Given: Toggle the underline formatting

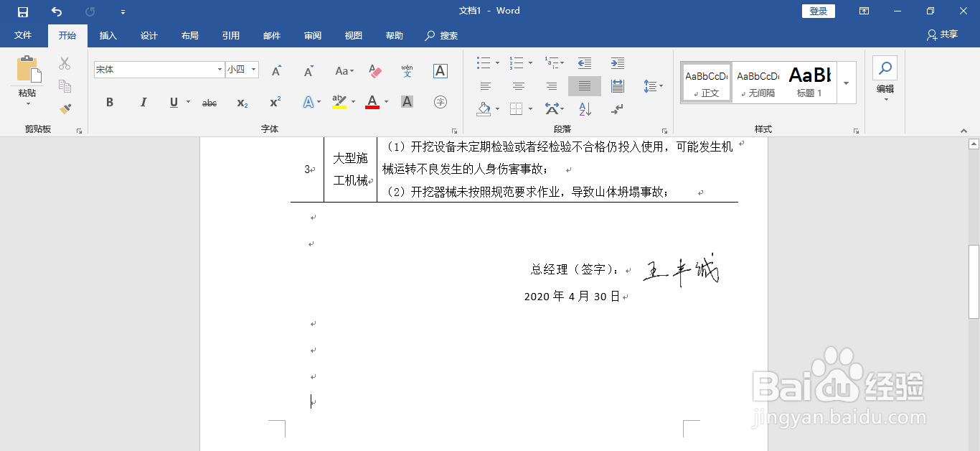Looking at the screenshot, I should (173, 102).
